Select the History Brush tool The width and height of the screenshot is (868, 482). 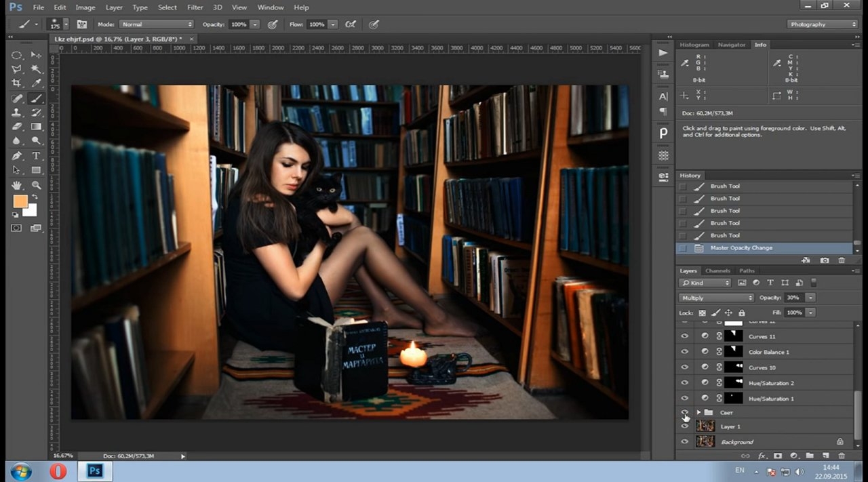pyautogui.click(x=36, y=113)
